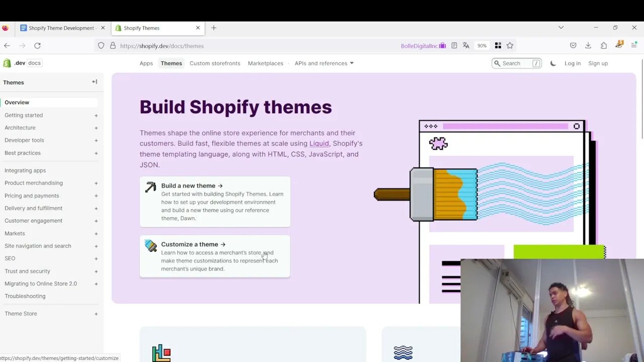Expand Architecture section

coord(96,128)
